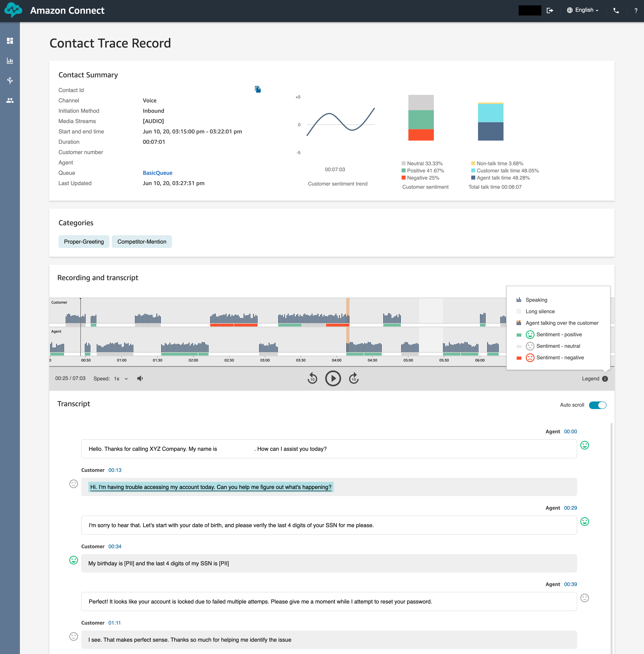Image resolution: width=644 pixels, height=654 pixels.
Task: Open the routing icon in sidebar
Action: (x=10, y=81)
